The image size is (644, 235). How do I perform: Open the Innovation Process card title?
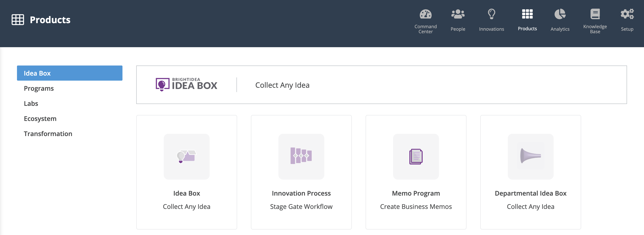301,193
